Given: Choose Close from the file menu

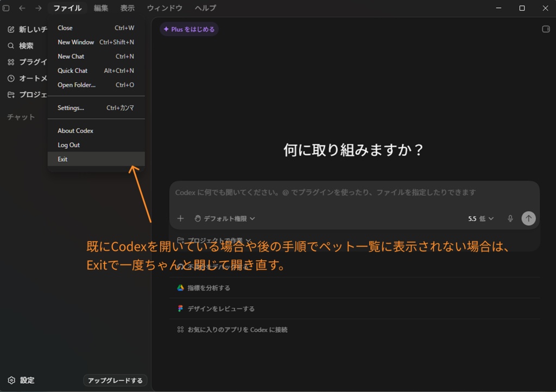Looking at the screenshot, I should point(96,28).
